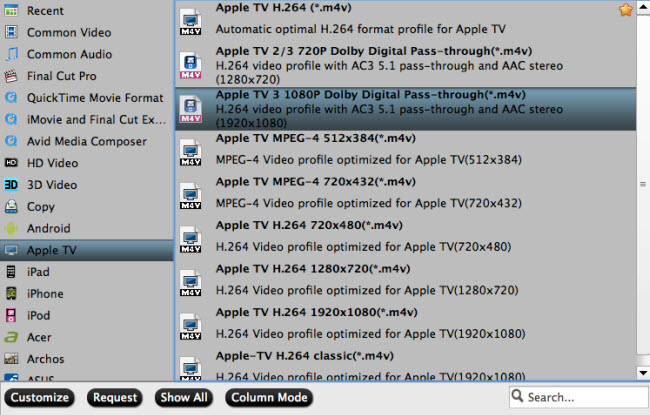Choose the HD Video category
This screenshot has width=650, height=415.
click(x=87, y=163)
